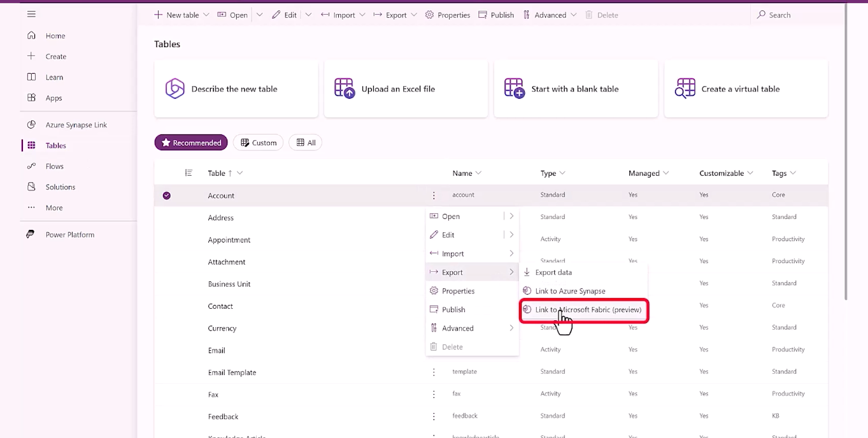The height and width of the screenshot is (438, 868).
Task: Open the Type column header dropdown
Action: (562, 173)
